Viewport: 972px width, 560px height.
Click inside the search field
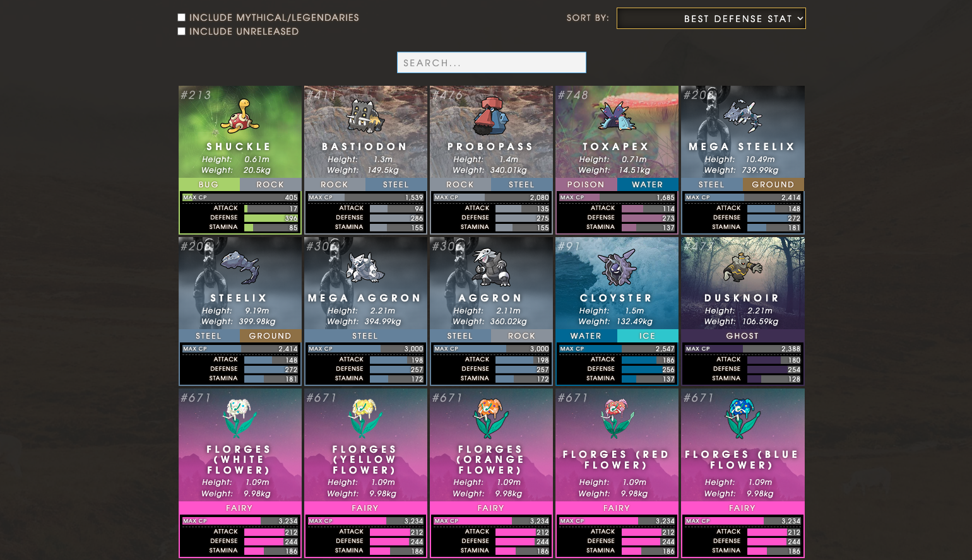[x=491, y=62]
